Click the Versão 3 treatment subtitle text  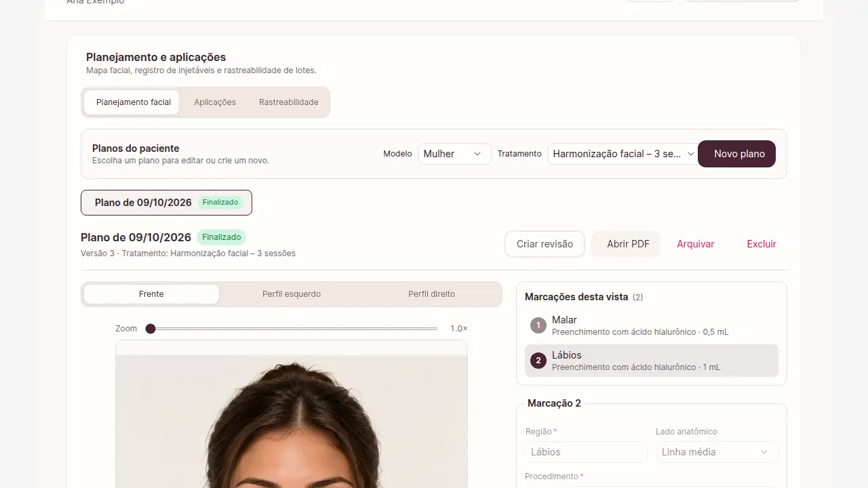(x=188, y=253)
